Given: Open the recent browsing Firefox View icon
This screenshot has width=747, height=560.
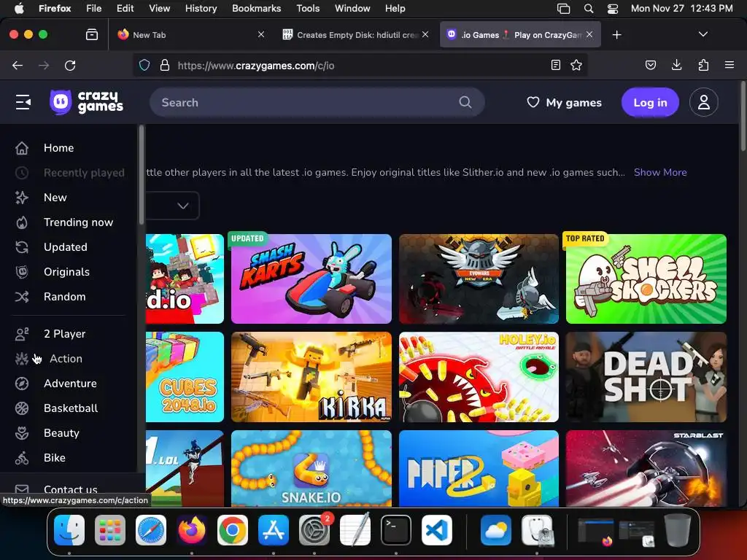Looking at the screenshot, I should click(x=92, y=34).
